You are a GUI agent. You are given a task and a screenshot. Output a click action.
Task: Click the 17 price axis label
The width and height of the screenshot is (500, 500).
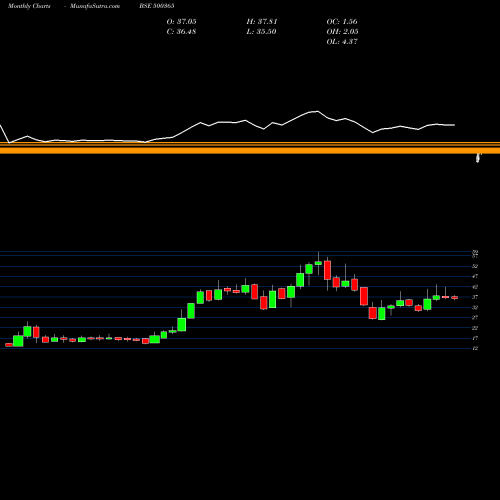click(475, 338)
